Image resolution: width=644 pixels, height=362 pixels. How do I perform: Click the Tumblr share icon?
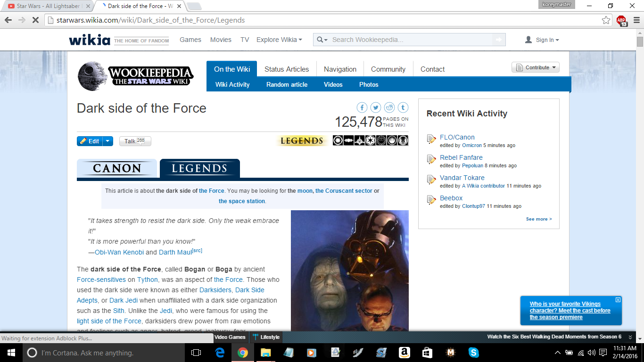coord(403,107)
